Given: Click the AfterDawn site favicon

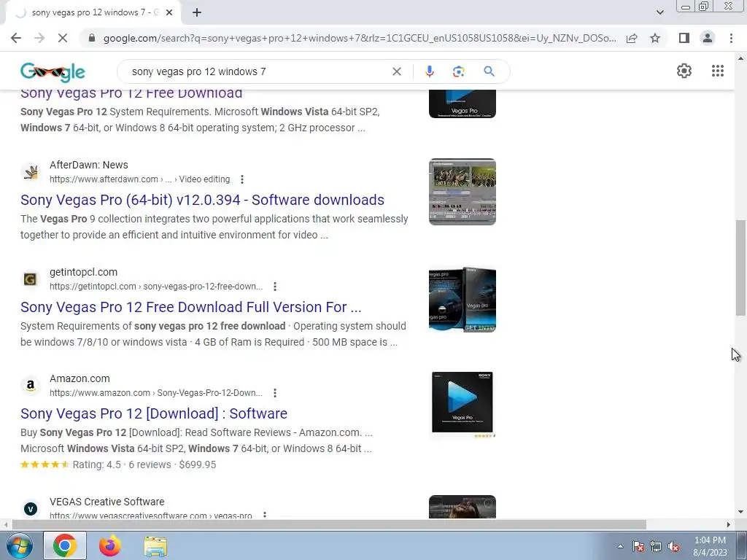Looking at the screenshot, I should click(x=31, y=172).
